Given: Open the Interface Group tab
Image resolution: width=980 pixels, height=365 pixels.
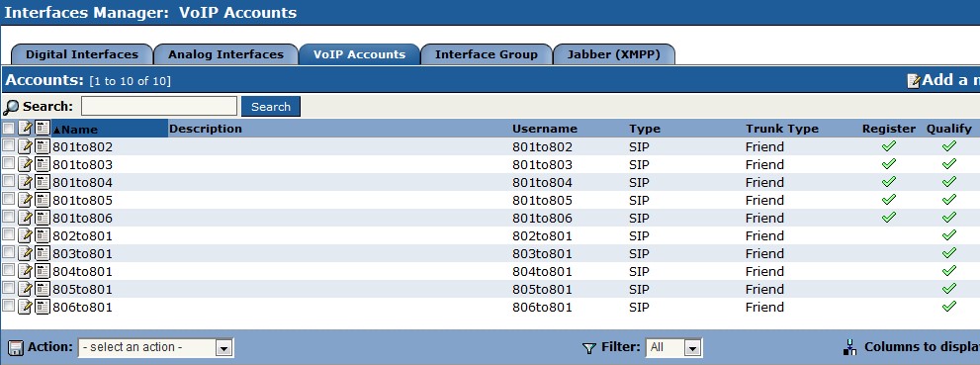Looking at the screenshot, I should pyautogui.click(x=487, y=54).
